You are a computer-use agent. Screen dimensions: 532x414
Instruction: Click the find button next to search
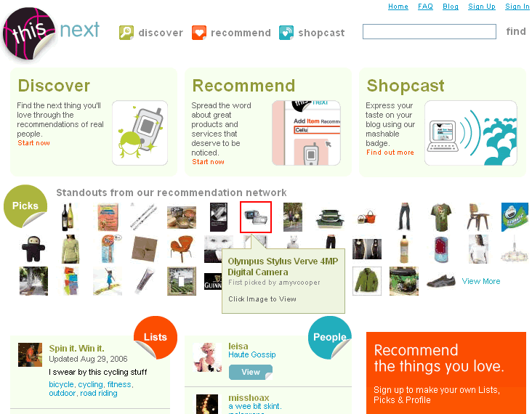(516, 31)
